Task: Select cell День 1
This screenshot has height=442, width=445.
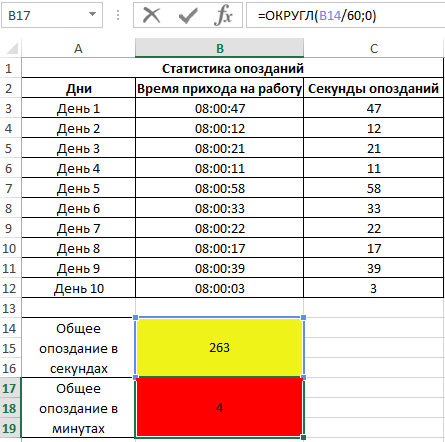Action: pyautogui.click(x=78, y=108)
